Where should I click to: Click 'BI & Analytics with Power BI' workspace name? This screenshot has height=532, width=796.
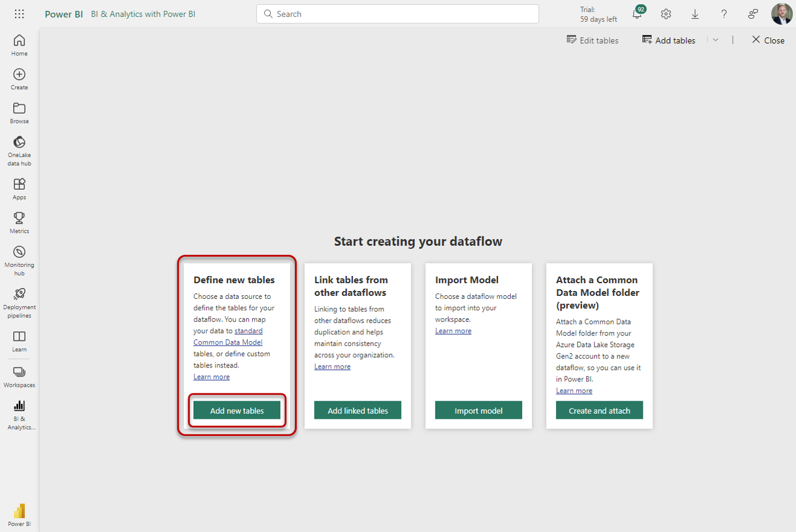pos(143,14)
